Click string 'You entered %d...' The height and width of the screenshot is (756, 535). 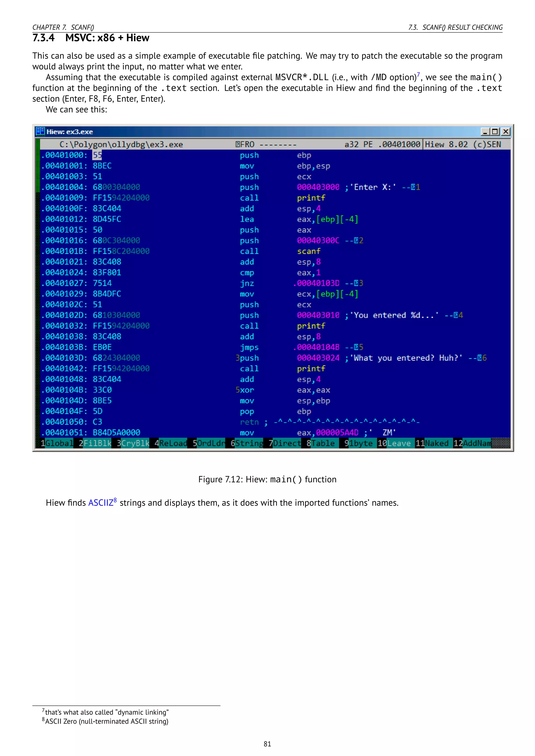[394, 315]
